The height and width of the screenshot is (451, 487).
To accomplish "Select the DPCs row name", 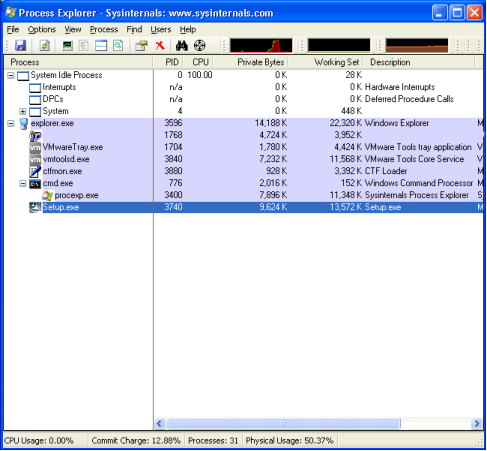I will 53,99.
